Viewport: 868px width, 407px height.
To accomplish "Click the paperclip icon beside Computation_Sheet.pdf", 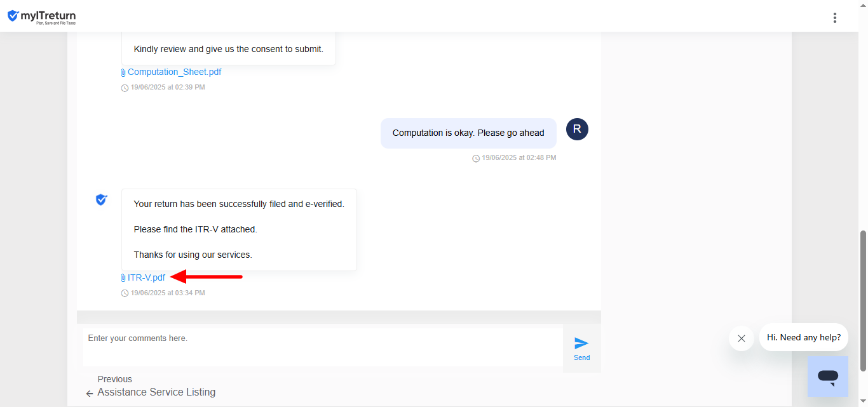I will 123,72.
